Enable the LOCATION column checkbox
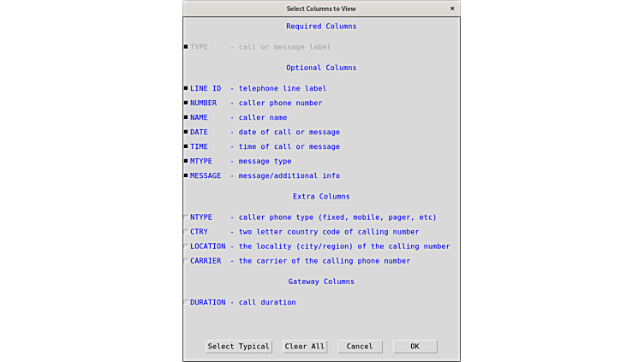 (186, 246)
